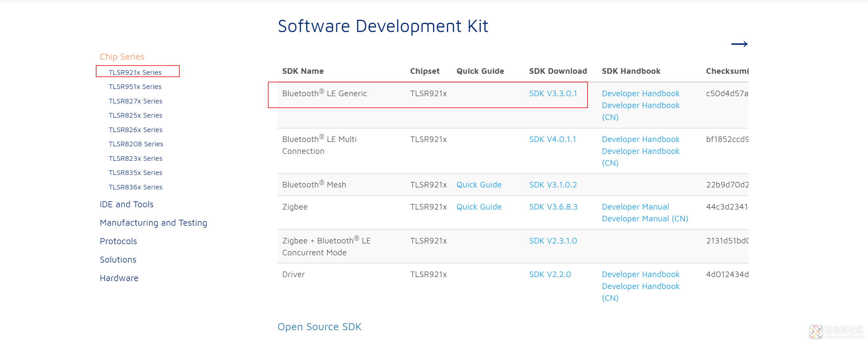The height and width of the screenshot is (342, 868).
Task: Open IDE and Tools section
Action: click(126, 204)
